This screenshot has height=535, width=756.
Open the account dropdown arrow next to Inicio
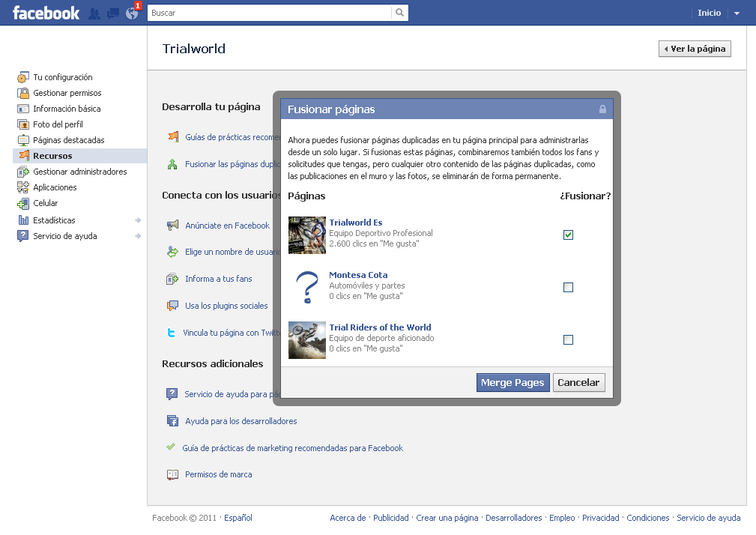(737, 13)
